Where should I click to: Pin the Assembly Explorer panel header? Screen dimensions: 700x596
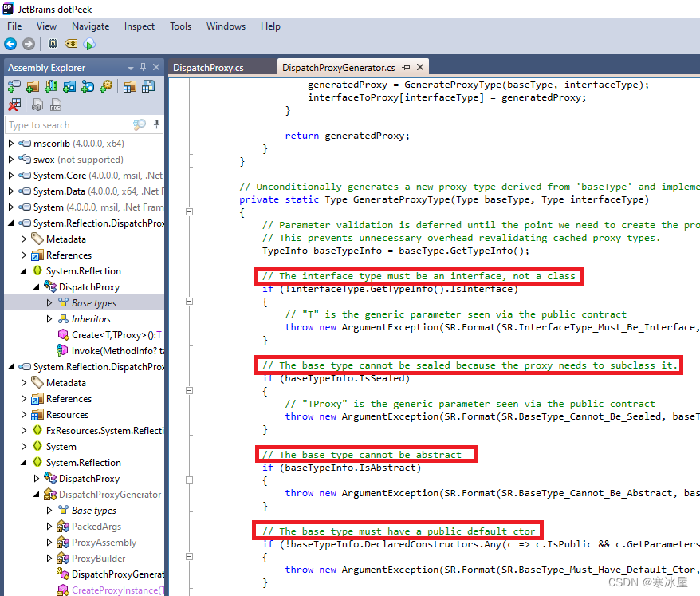click(x=143, y=67)
